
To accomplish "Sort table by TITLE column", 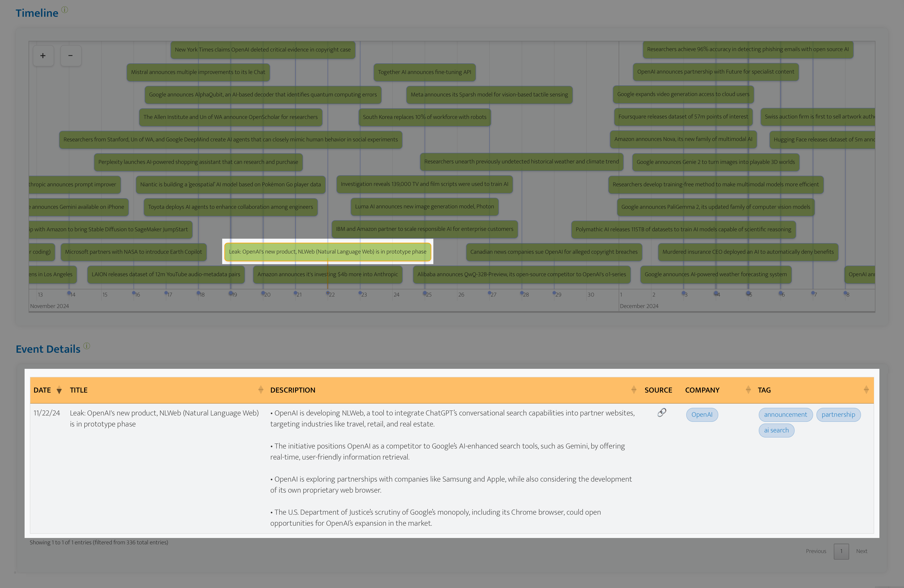I will tap(166, 390).
